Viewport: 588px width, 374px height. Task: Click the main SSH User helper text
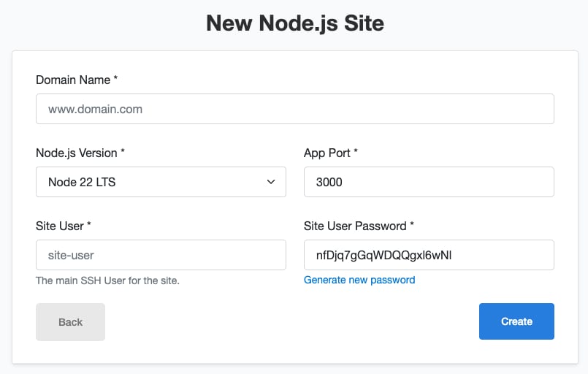[107, 280]
